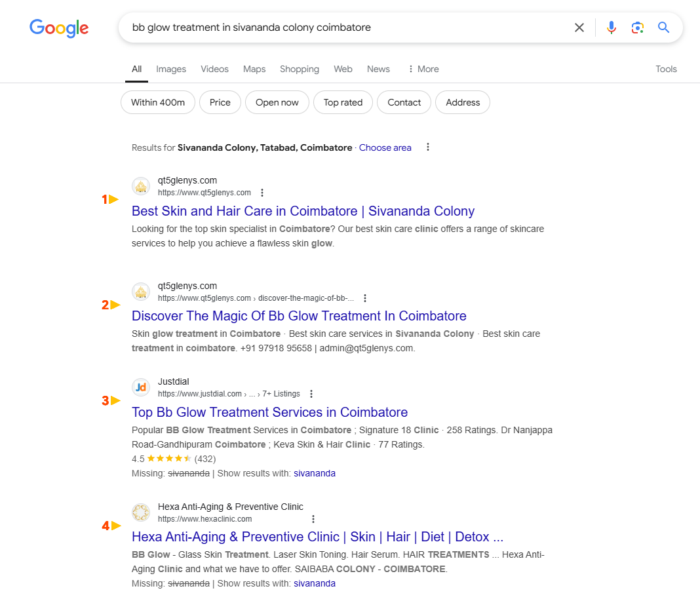Switch to the Images tab

pos(171,69)
